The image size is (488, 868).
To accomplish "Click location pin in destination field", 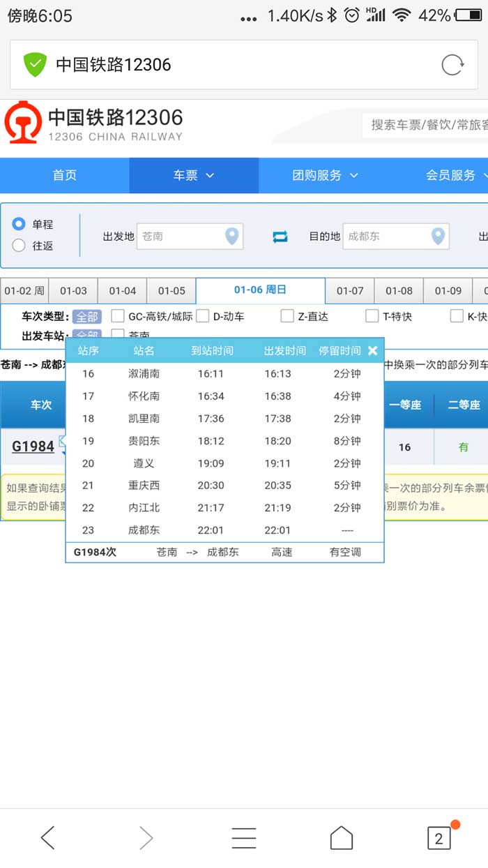I will 438,237.
